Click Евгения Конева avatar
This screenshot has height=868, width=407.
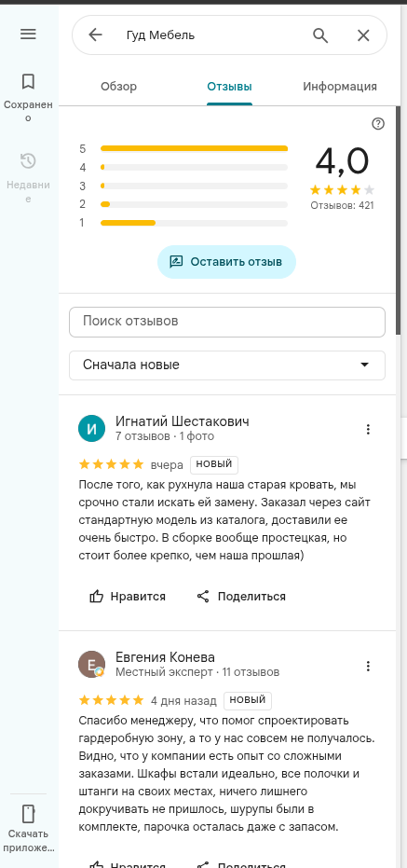click(92, 664)
